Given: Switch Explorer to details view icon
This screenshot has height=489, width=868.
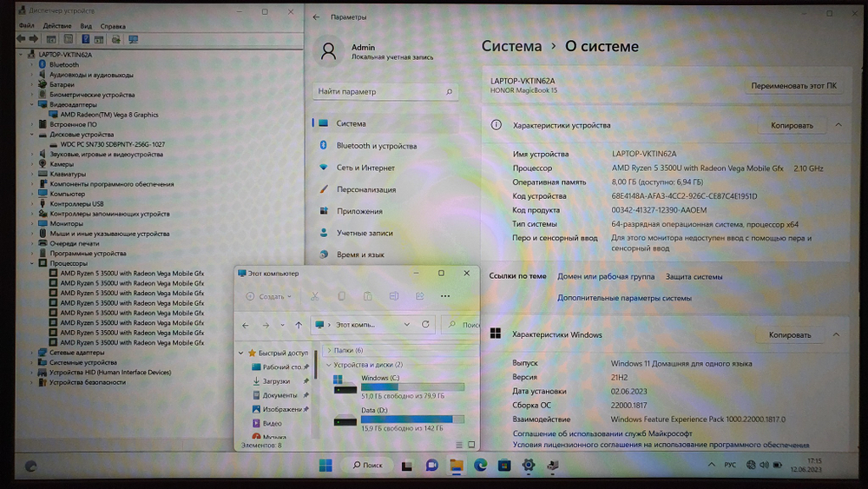Looking at the screenshot, I should (459, 445).
